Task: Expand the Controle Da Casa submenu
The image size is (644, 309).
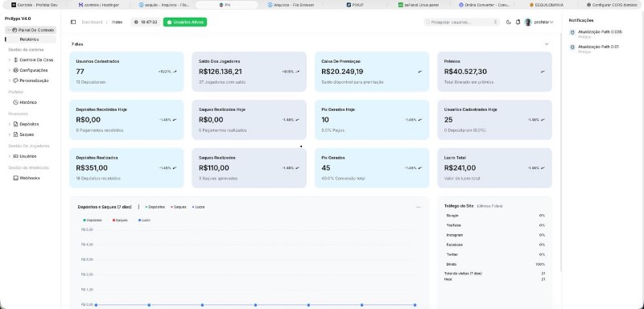Action: click(x=10, y=60)
